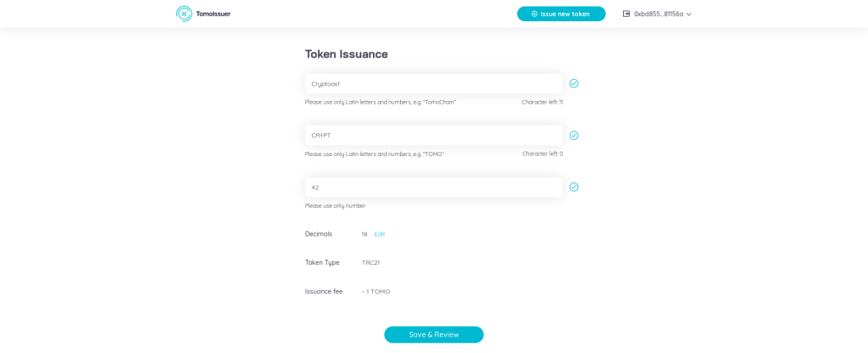Screen dimensions: 868x353
Task: Click the Decimals label
Action: (319, 234)
